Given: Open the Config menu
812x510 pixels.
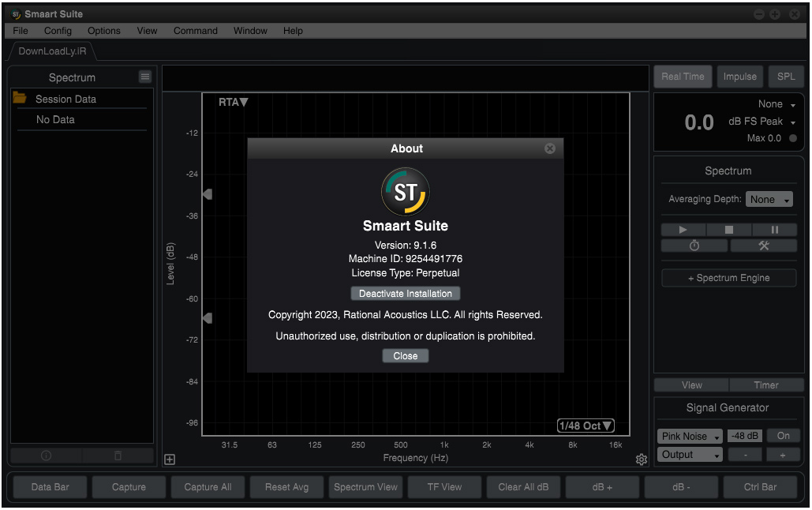Looking at the screenshot, I should [x=58, y=31].
